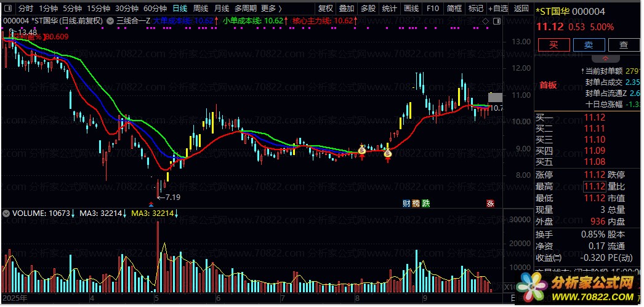The height and width of the screenshot is (307, 644).
Task: Click the 榜 ranking marker icon
Action: [416, 203]
